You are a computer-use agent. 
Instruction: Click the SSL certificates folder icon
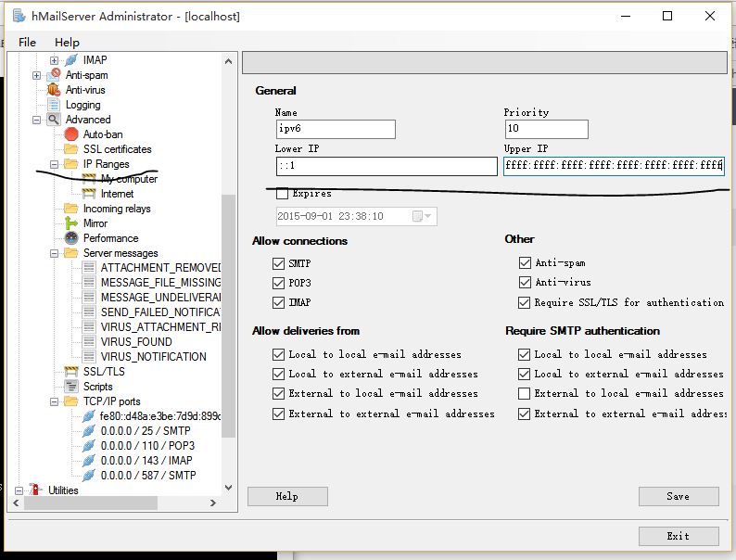(71, 148)
